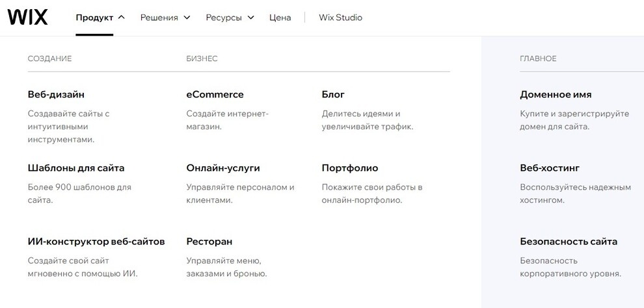Click the text 'Воспользуйтесь надежным хостингом.'

575,194
